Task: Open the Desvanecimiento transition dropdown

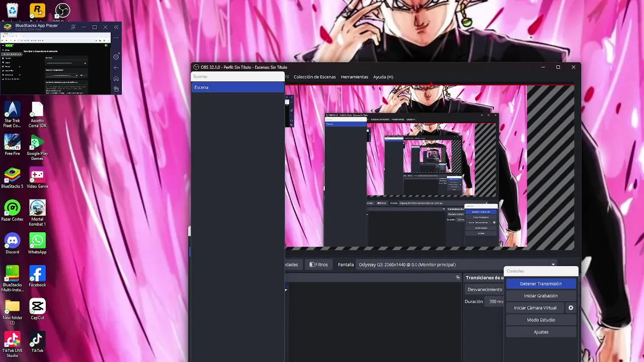Action: tap(485, 290)
